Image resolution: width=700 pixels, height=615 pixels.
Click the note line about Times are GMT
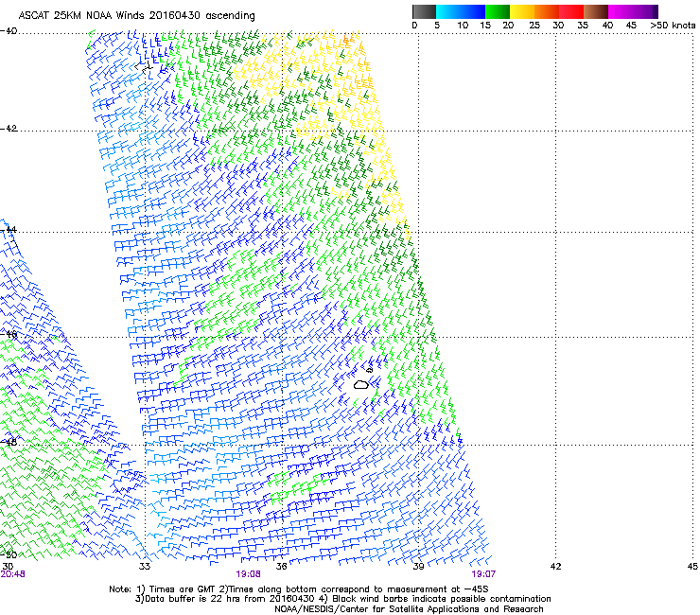click(299, 589)
